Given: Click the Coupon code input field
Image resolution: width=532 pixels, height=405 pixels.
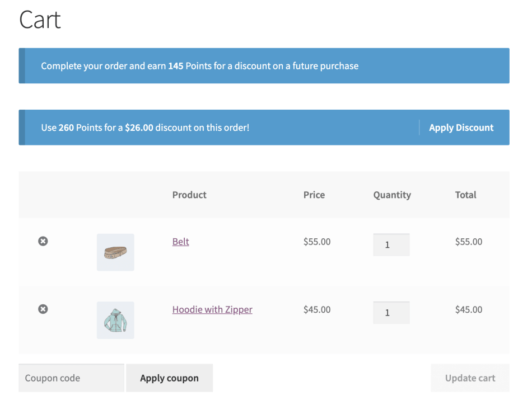Looking at the screenshot, I should pyautogui.click(x=71, y=378).
